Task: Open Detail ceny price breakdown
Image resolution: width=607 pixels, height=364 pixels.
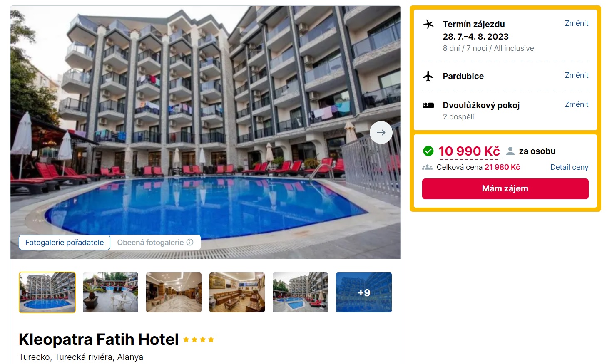Action: pyautogui.click(x=569, y=167)
